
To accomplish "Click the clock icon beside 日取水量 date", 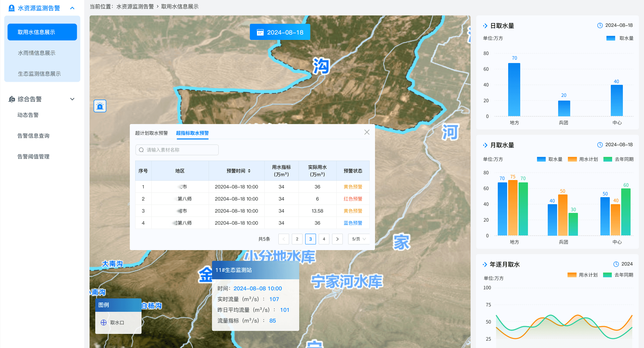I will [600, 25].
